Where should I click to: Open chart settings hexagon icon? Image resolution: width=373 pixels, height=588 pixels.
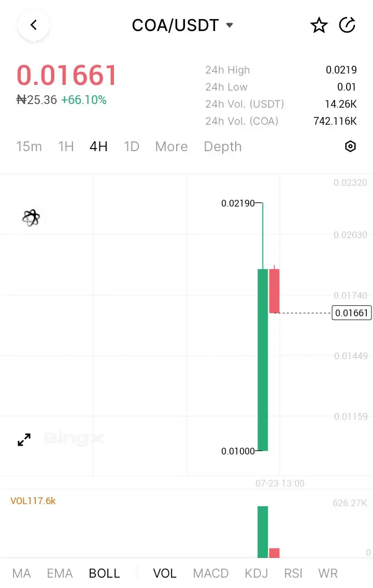(x=350, y=146)
